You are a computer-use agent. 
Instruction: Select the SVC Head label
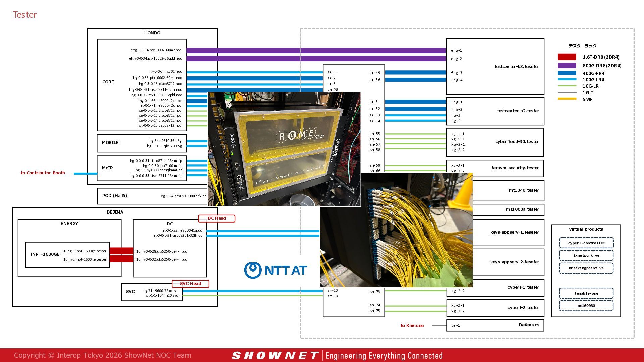pyautogui.click(x=191, y=284)
